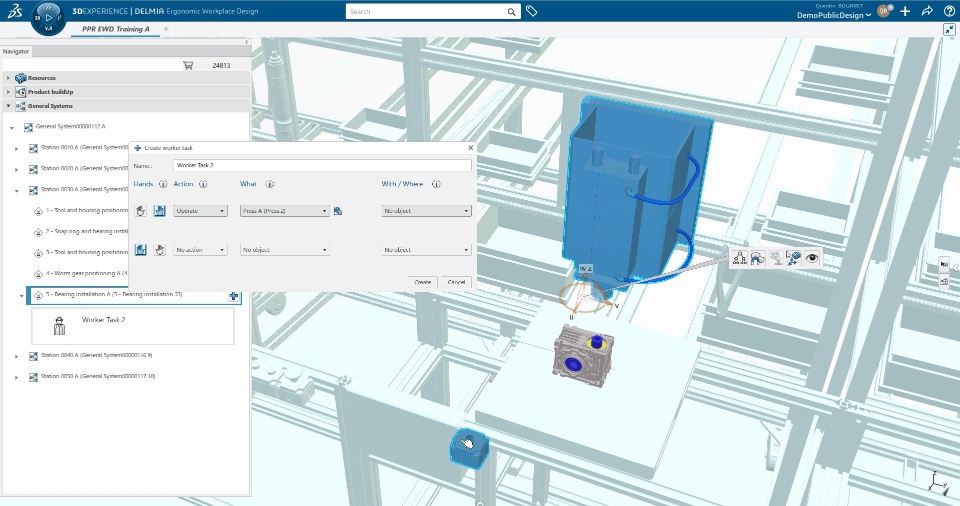Screen dimensions: 960x506
Task: Click the Resources tree icon
Action: (x=21, y=78)
